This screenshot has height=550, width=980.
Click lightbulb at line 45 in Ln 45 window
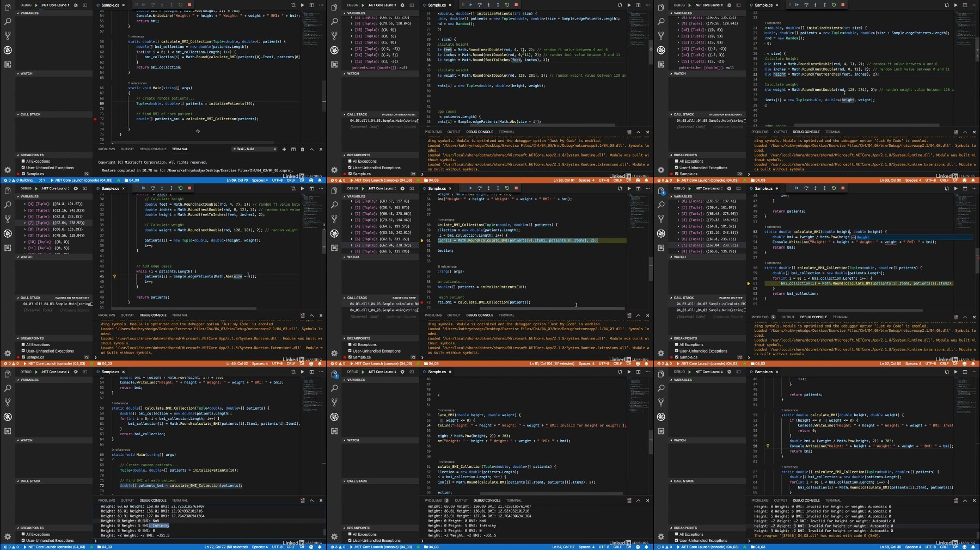[114, 276]
